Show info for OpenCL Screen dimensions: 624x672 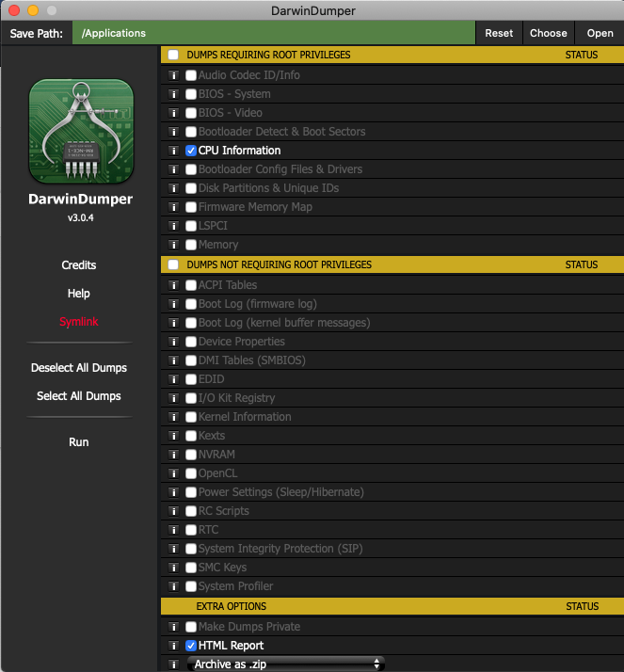[173, 474]
